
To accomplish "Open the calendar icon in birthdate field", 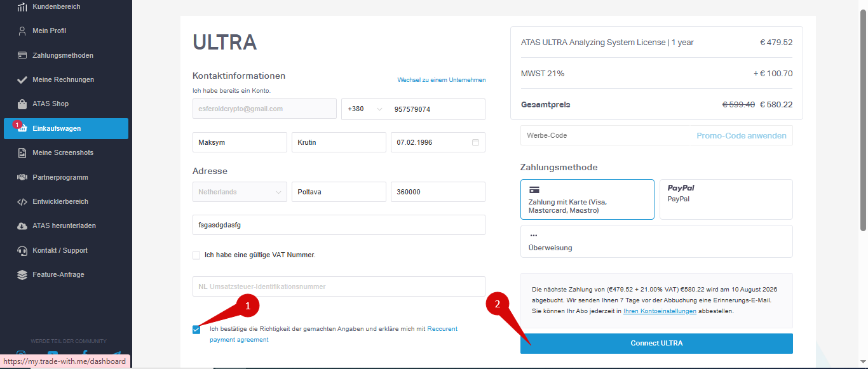I will [475, 142].
